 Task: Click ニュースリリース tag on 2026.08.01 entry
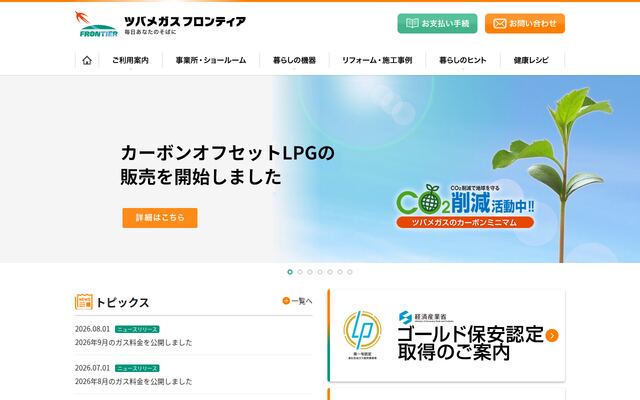pyautogui.click(x=137, y=329)
